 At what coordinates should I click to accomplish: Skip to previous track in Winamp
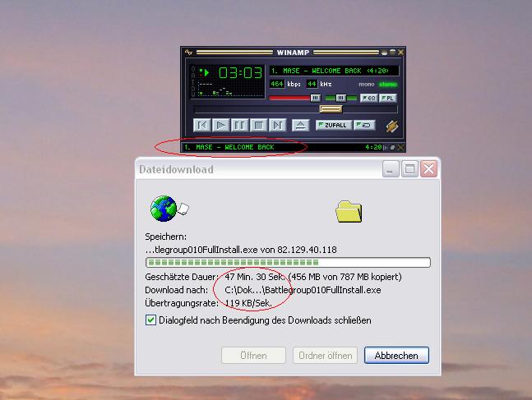202,126
